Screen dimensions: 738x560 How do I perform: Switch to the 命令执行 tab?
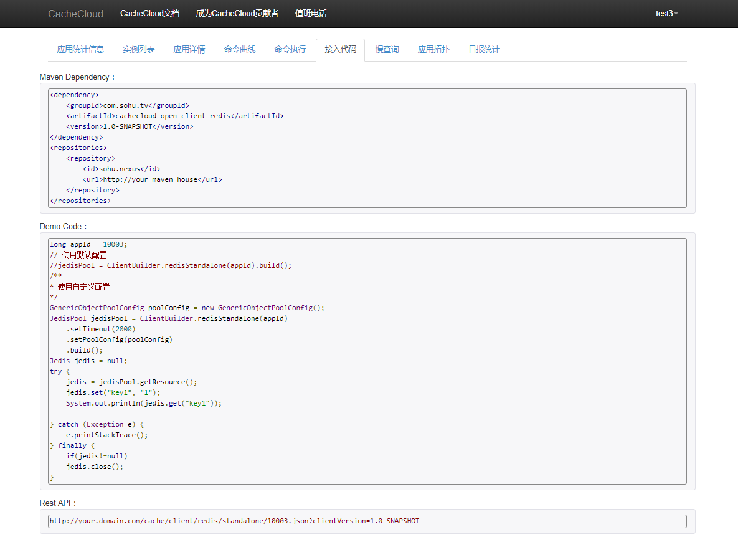290,49
